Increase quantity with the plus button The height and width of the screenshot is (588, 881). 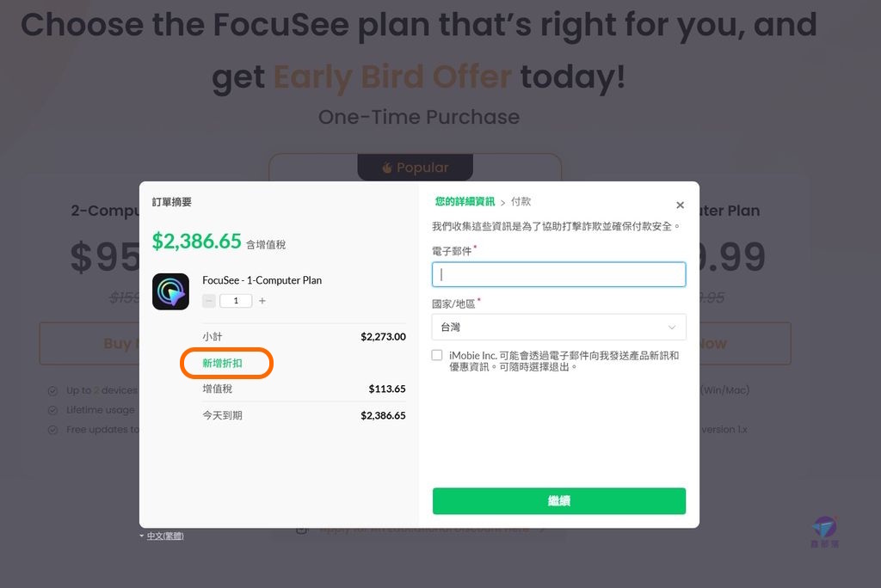click(262, 301)
